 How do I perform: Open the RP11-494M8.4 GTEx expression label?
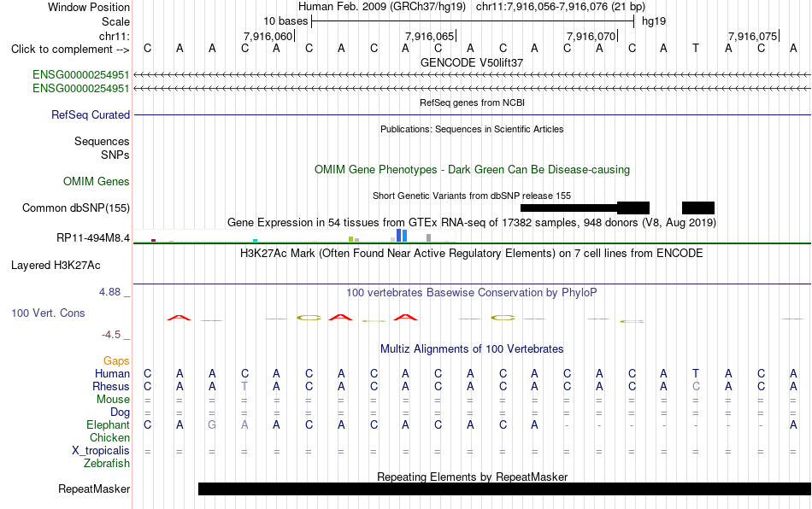[93, 238]
